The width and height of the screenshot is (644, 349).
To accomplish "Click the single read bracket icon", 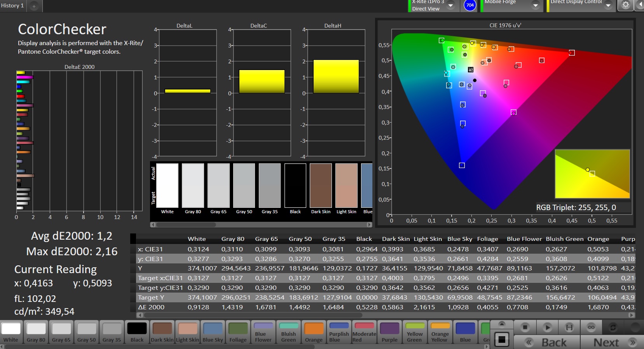I will [x=569, y=327].
